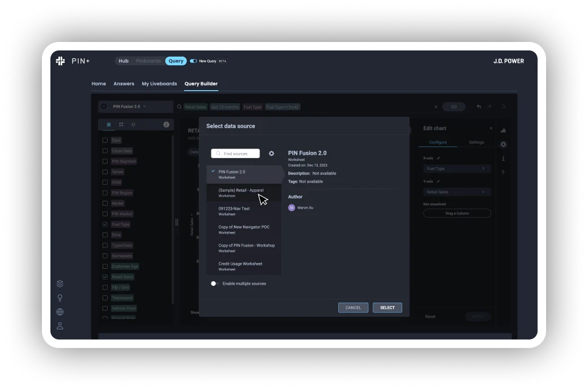588x390 pixels.
Task: Edit X-axis with pencil icon
Action: coord(438,158)
